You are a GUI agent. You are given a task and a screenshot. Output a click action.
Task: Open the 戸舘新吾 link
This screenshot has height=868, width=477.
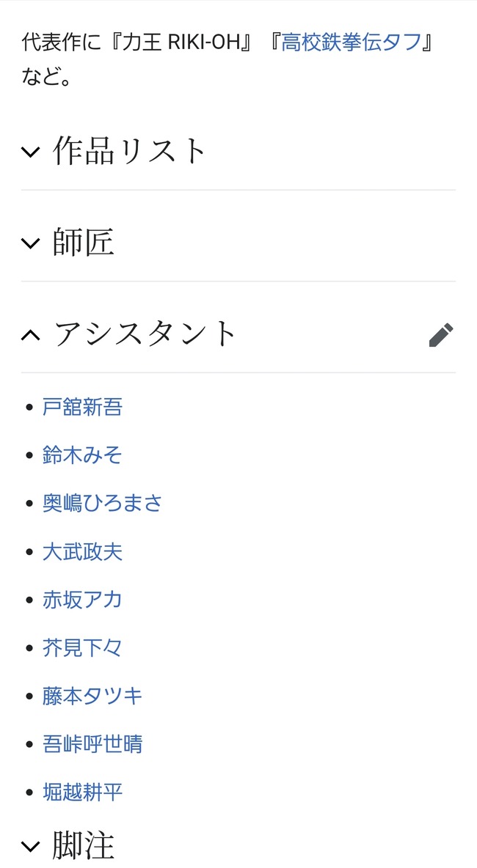82,407
